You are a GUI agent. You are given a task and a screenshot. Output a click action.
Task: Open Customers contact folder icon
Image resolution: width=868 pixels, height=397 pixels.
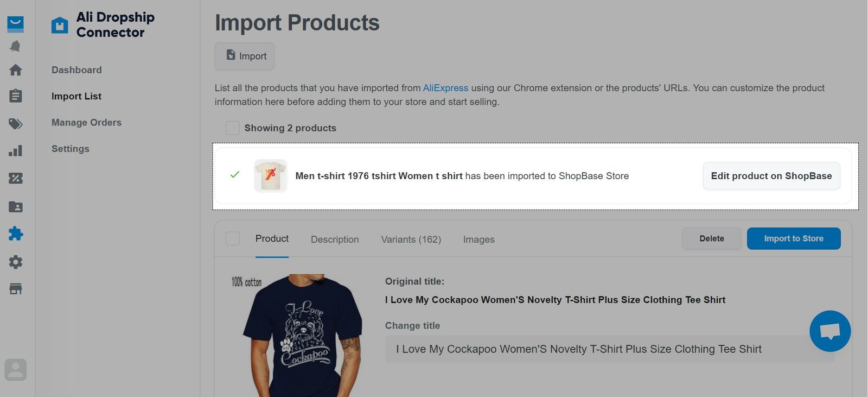pyautogui.click(x=16, y=207)
